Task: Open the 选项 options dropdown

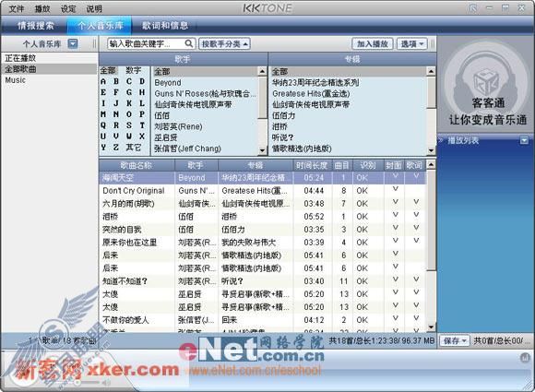Action: (x=411, y=43)
